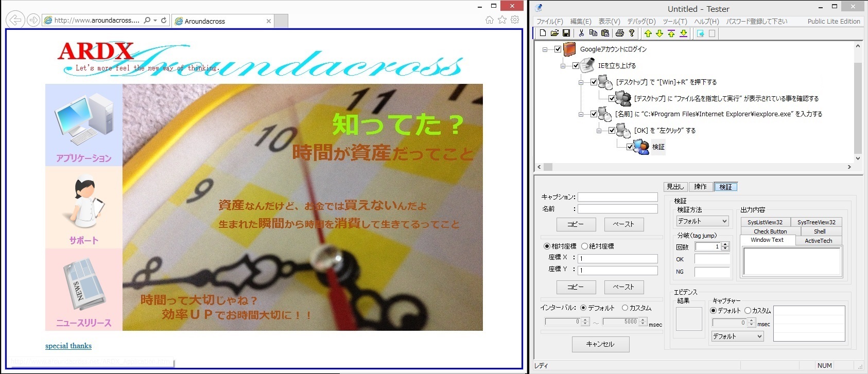Click コピー button below the 名前 field
This screenshot has height=374, width=868.
(576, 224)
